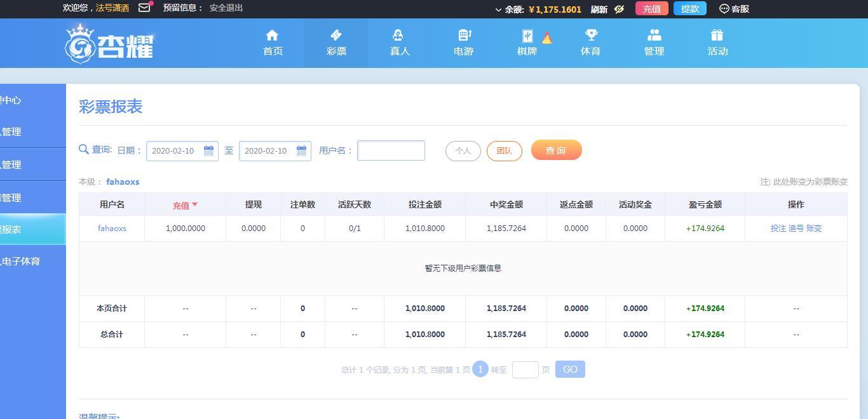
Task: Open the 首页 home icon in navigation
Action: point(272,35)
